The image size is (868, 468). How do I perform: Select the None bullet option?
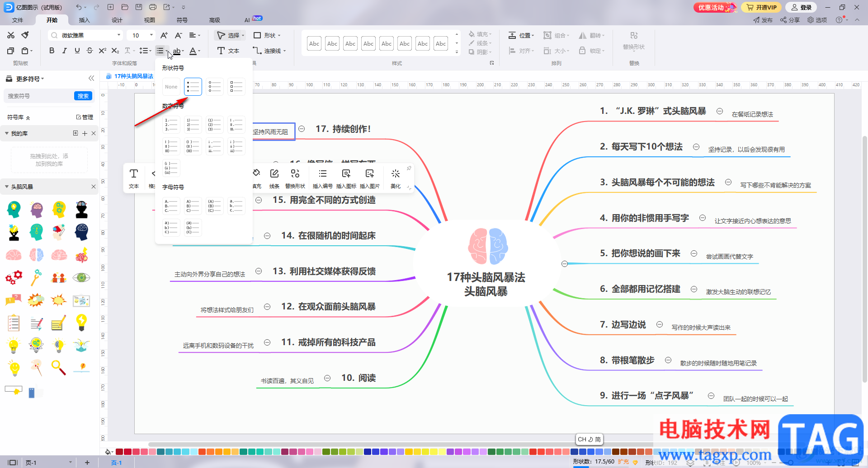tap(171, 87)
